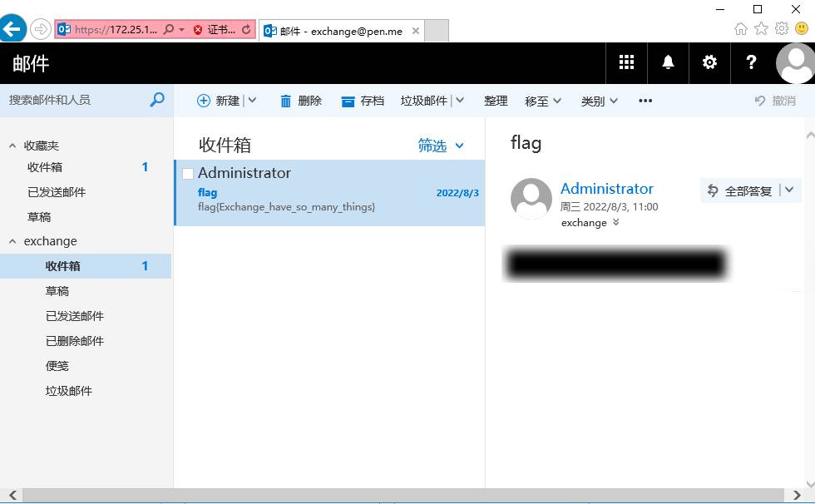Expand the reply options arrow beside 全部答复
The width and height of the screenshot is (815, 504).
789,190
